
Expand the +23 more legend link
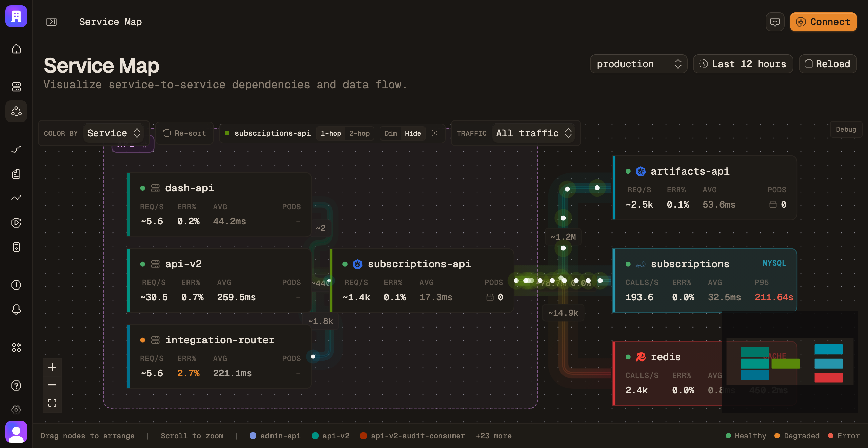(x=494, y=436)
